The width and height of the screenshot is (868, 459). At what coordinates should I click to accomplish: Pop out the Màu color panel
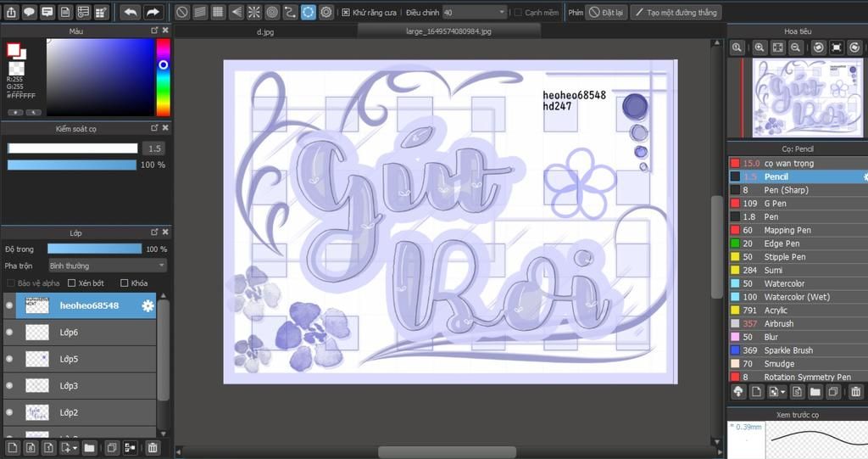tap(155, 31)
